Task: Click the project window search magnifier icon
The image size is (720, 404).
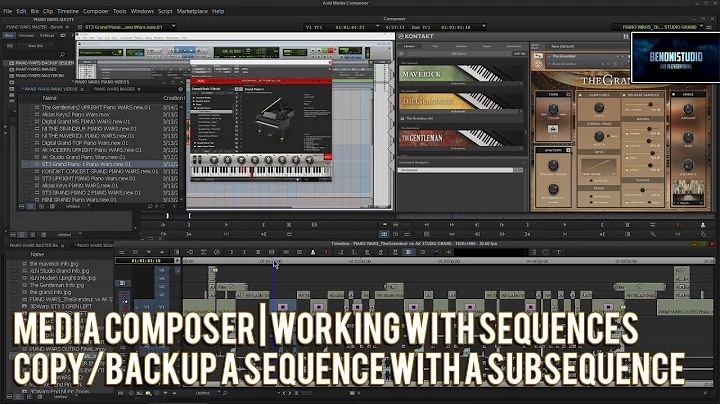Action: (62, 54)
